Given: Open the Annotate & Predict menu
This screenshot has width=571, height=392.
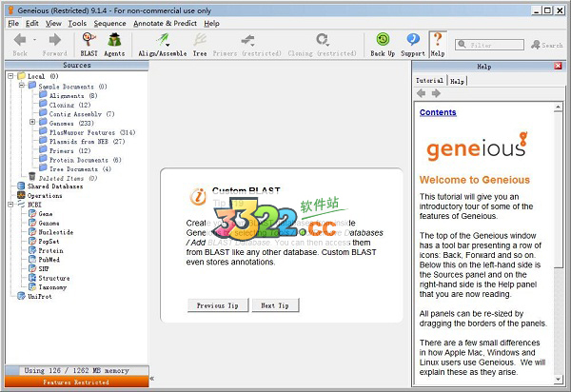Looking at the screenshot, I should pos(165,23).
